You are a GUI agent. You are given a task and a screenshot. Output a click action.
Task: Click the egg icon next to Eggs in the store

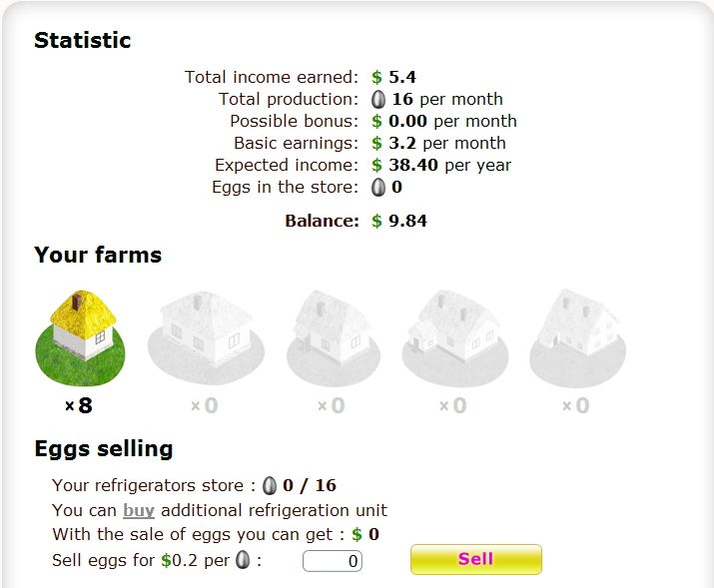[377, 187]
